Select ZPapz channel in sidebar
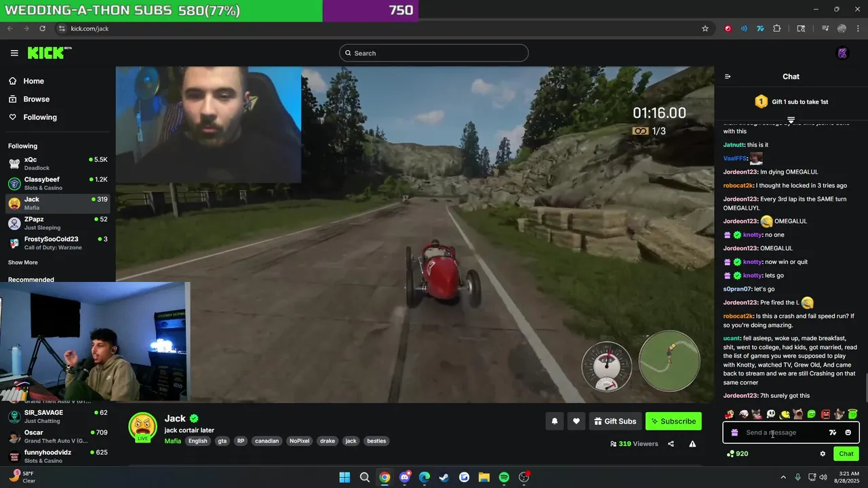 point(58,223)
